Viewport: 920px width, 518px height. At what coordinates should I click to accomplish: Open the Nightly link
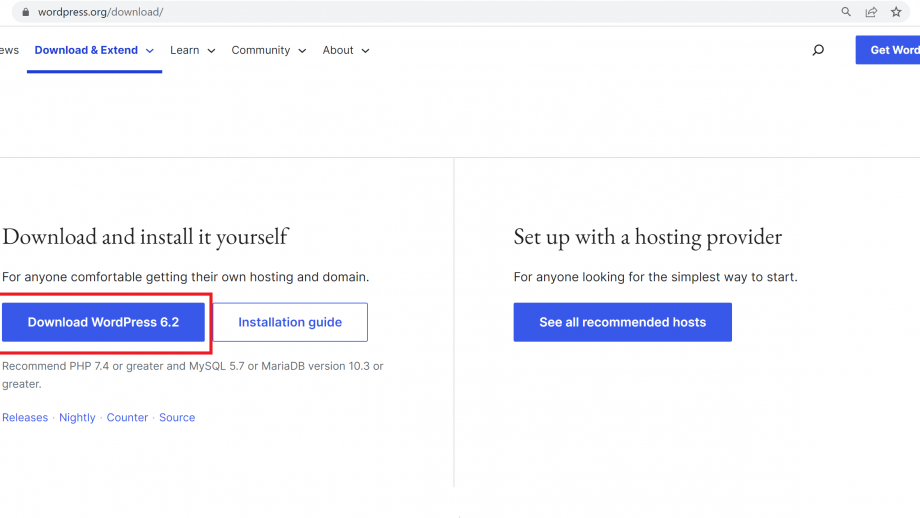point(77,417)
